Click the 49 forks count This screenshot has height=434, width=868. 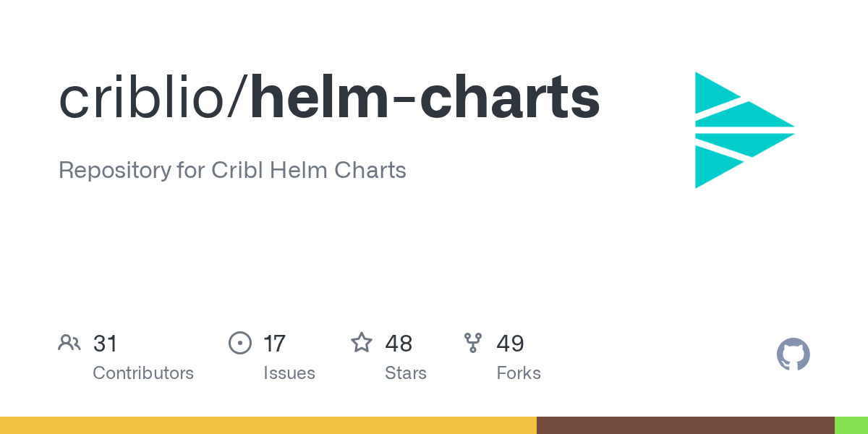tap(510, 344)
